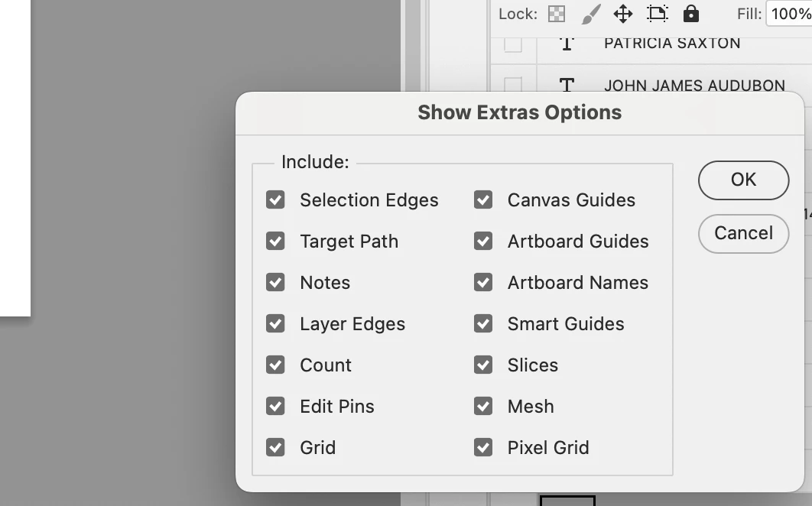Click the lock transparent pixels icon

[x=556, y=14]
